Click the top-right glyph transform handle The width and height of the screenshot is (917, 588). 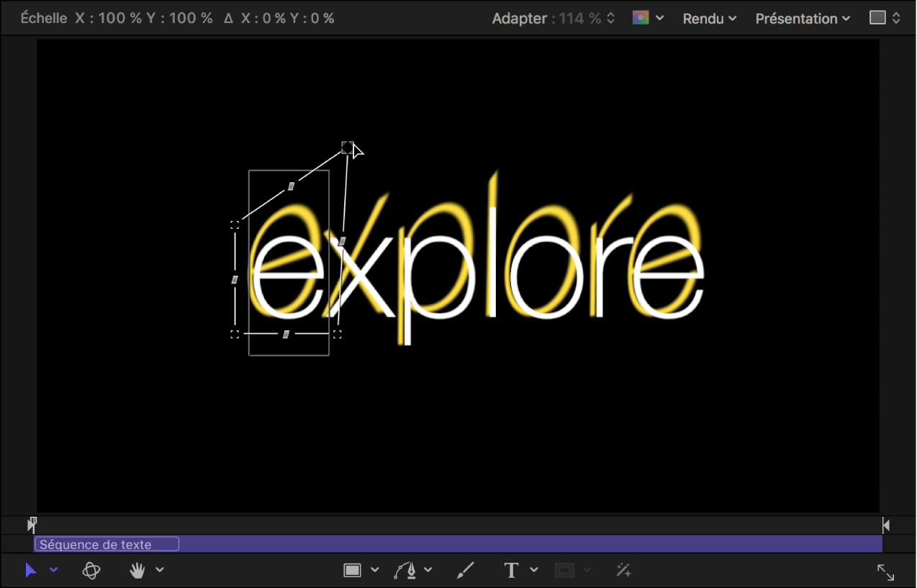pyautogui.click(x=347, y=148)
